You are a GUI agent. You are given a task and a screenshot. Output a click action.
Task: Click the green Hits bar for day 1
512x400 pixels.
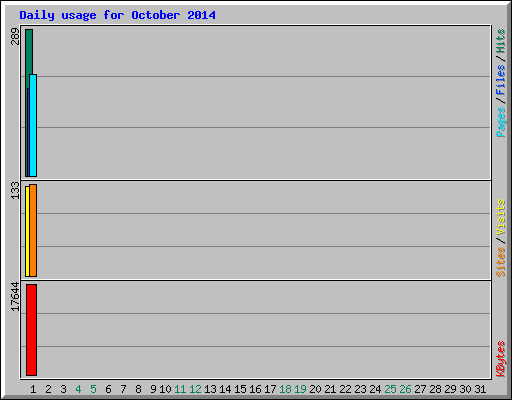[x=29, y=52]
